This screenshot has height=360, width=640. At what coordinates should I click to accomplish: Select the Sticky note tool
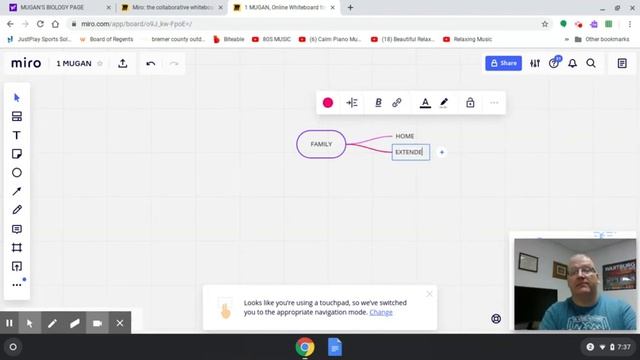17,154
